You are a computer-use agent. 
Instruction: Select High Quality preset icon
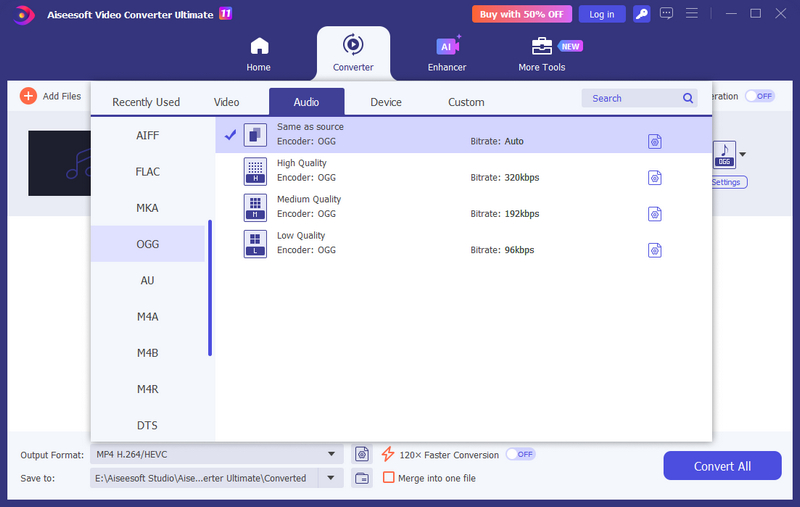point(255,171)
